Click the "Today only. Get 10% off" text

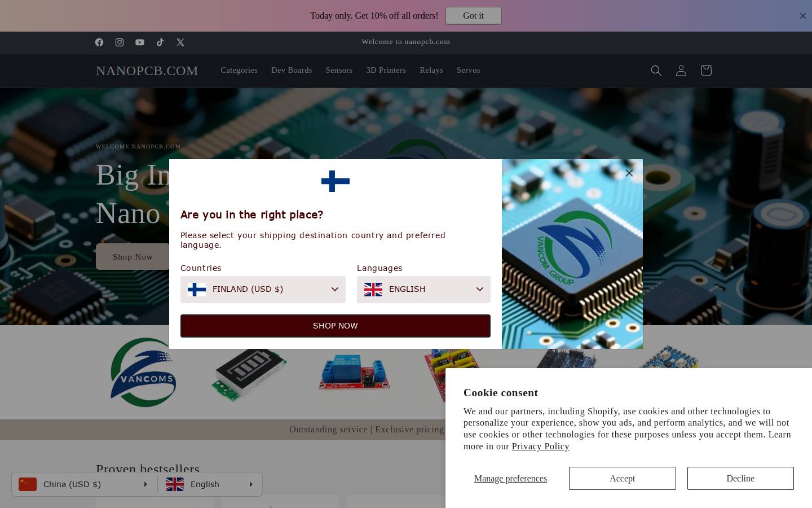pyautogui.click(x=374, y=16)
